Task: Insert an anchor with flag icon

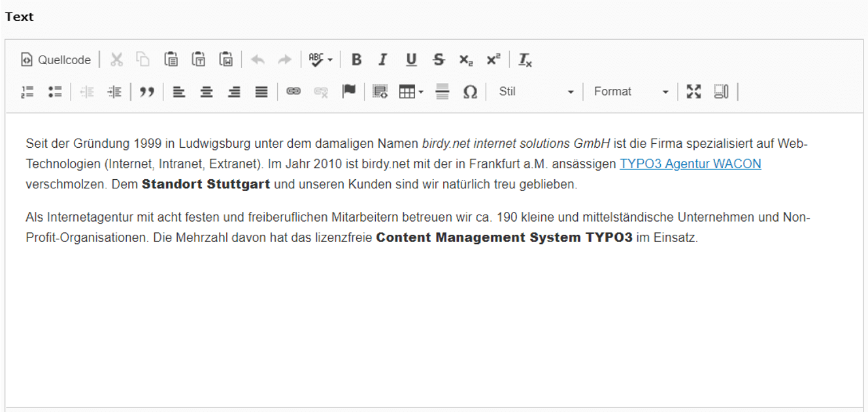Action: (x=349, y=92)
